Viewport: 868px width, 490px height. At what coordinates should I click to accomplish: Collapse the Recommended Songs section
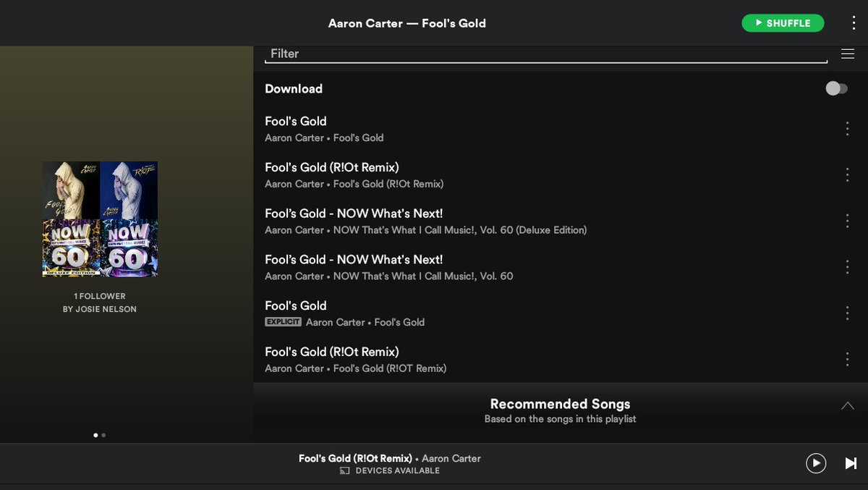[848, 406]
